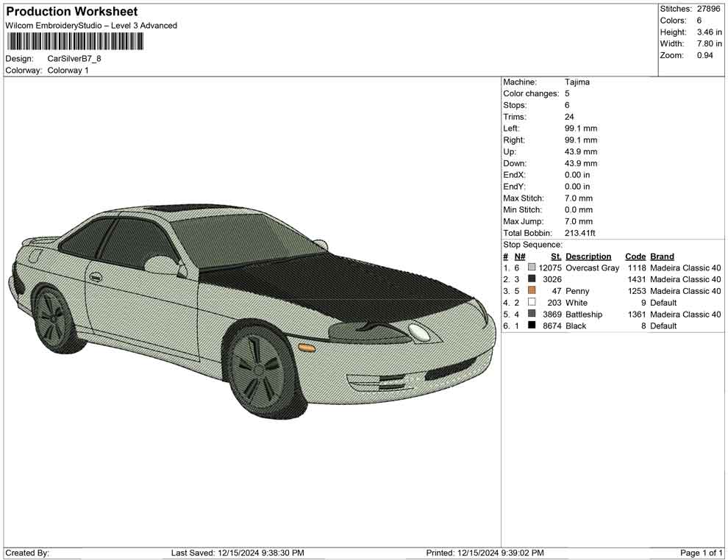
Task: Click the Battleship color chip
Action: pos(531,315)
